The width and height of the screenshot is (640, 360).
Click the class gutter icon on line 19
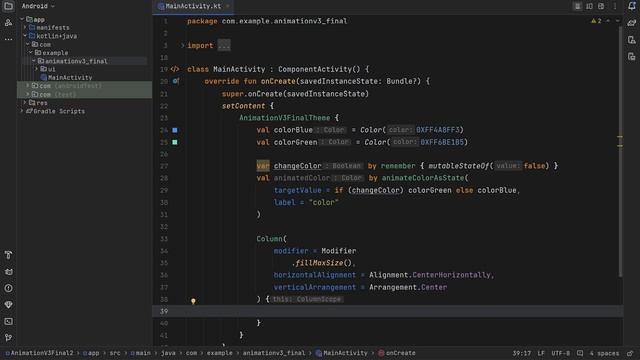tap(175, 69)
